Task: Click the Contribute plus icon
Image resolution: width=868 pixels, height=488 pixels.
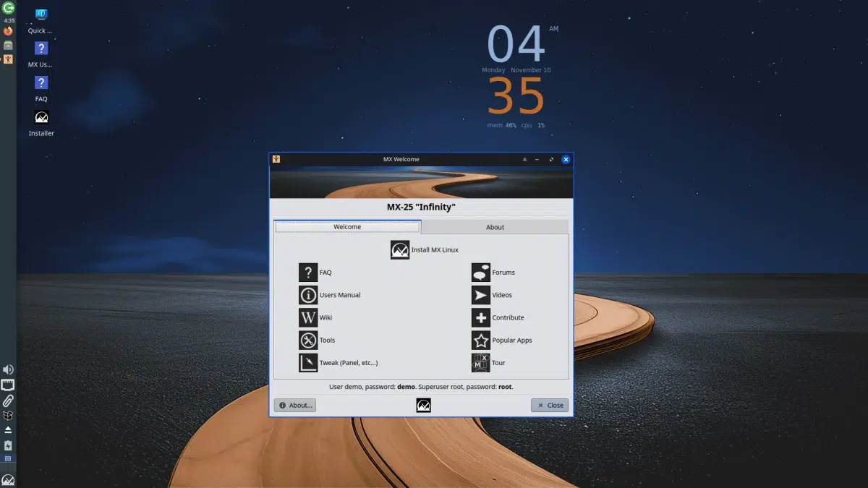Action: click(x=481, y=317)
